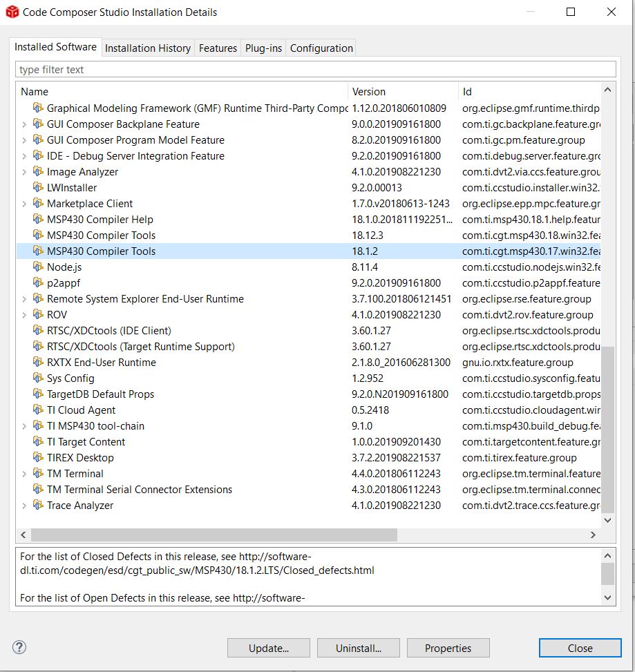
Task: Expand the GUI Composer Program Model Feature node
Action: 24,140
